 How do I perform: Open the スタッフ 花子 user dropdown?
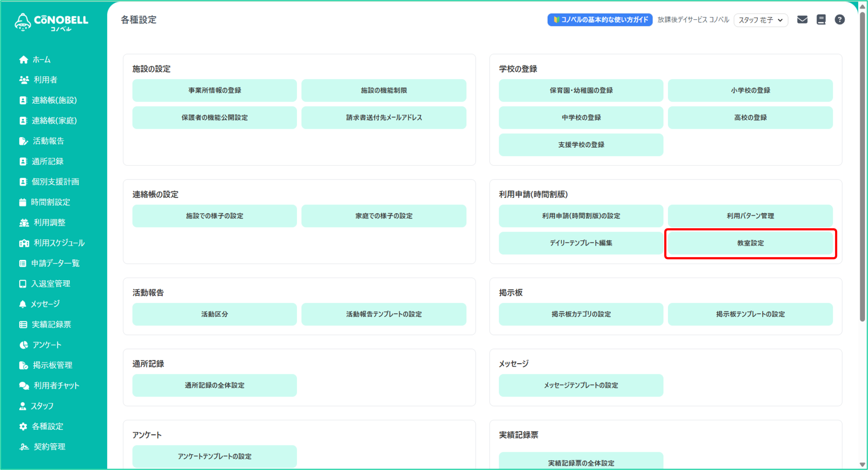click(761, 20)
